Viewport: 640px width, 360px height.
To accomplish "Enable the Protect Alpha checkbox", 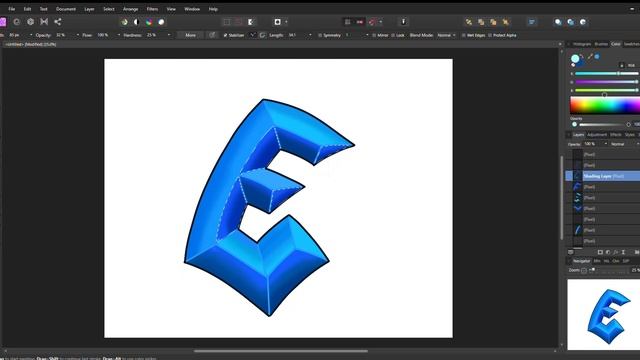I will point(490,36).
